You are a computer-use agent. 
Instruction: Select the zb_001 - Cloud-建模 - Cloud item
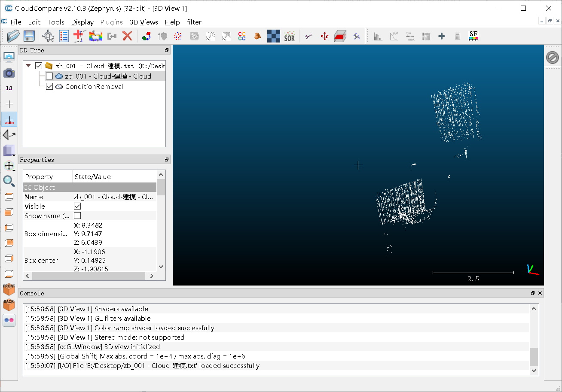[x=108, y=76]
